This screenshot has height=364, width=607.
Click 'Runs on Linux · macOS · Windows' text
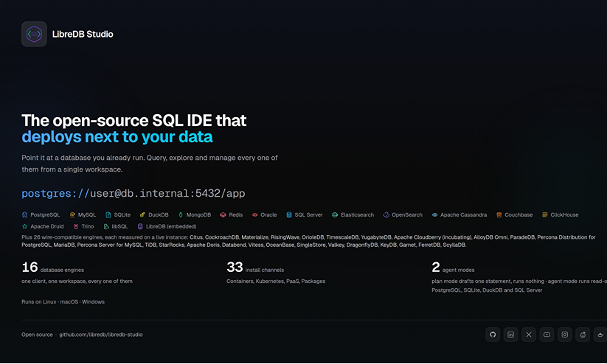(63, 301)
